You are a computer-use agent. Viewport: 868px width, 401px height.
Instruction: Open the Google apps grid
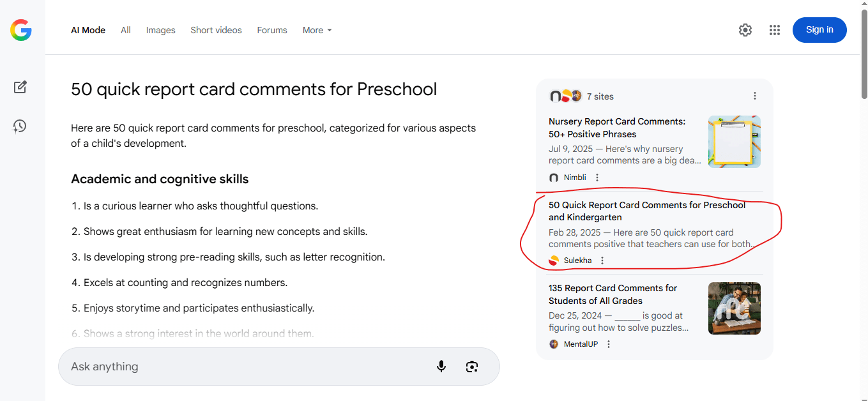pyautogui.click(x=775, y=30)
